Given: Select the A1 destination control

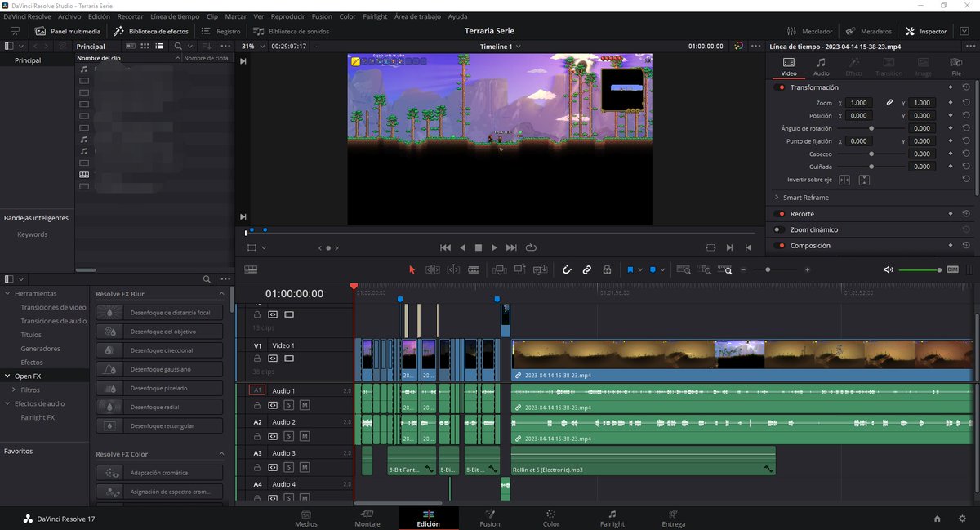Looking at the screenshot, I should click(x=257, y=390).
